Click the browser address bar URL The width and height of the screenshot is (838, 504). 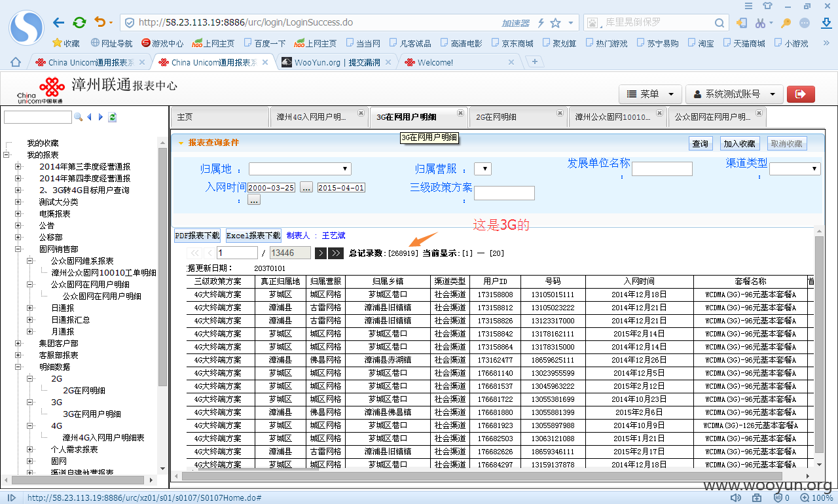(x=246, y=23)
